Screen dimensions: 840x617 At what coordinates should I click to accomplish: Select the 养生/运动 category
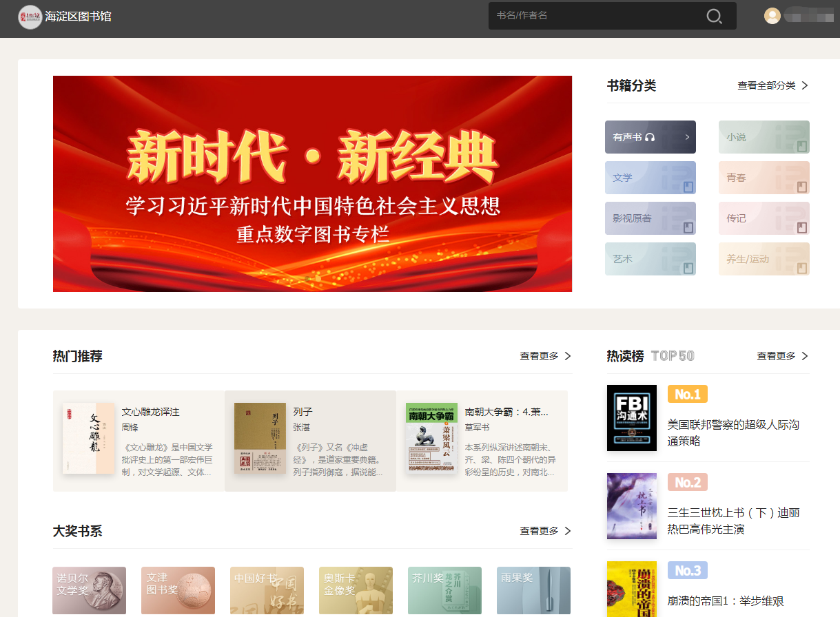tap(764, 259)
